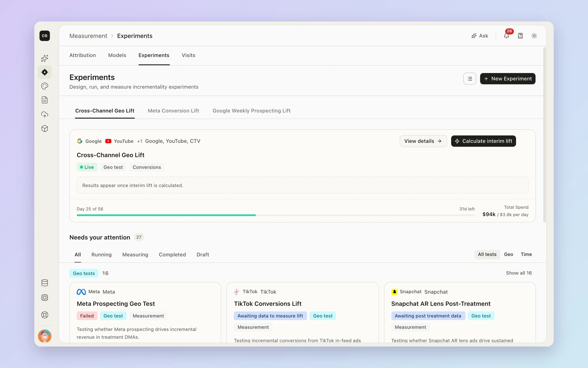Screen dimensions: 588x368
Task: Click the Geo tests group label
Action: [x=84, y=273]
